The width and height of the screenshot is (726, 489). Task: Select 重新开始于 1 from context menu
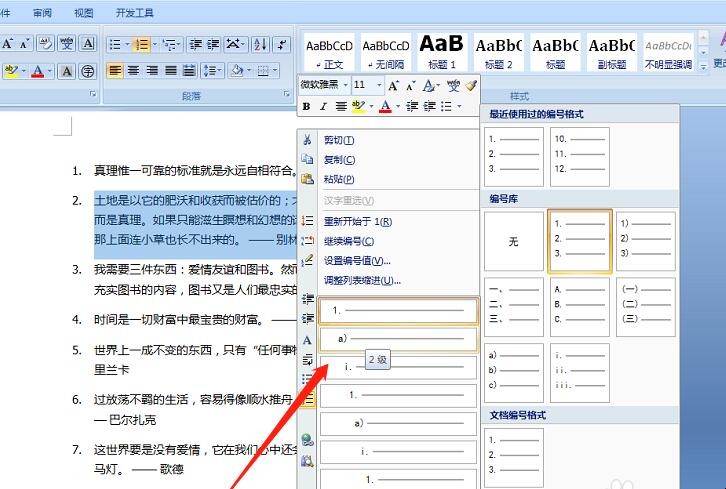357,221
